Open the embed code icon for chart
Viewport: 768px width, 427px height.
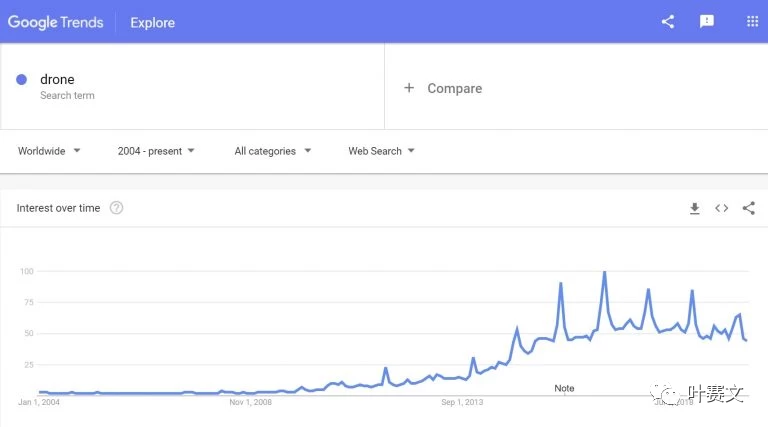point(721,208)
